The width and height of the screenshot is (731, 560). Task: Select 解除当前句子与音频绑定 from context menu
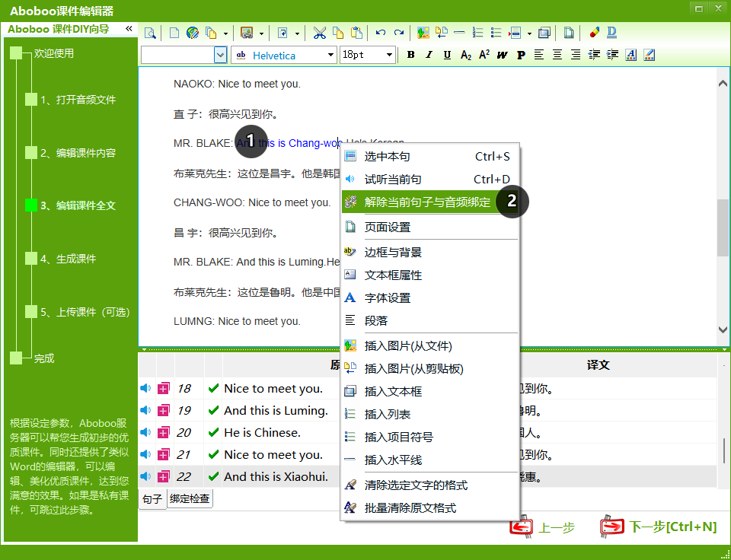(427, 202)
